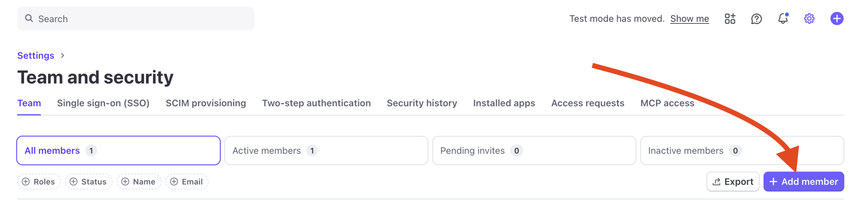This screenshot has width=868, height=200.
Task: Select the Pending invites filter card
Action: point(534,150)
